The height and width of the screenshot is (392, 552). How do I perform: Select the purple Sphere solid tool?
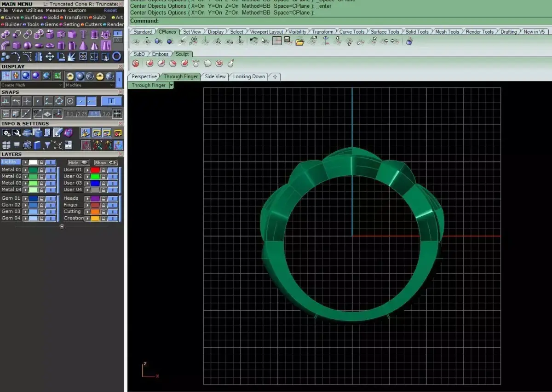pos(28,45)
